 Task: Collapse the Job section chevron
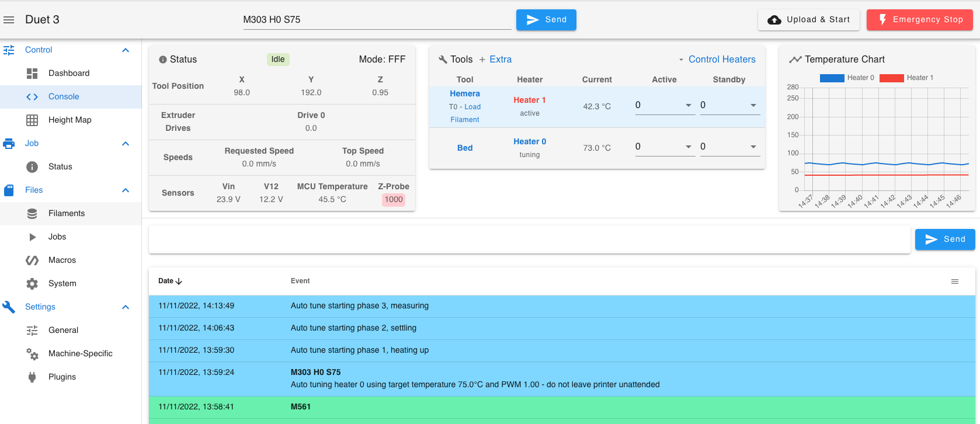point(126,144)
